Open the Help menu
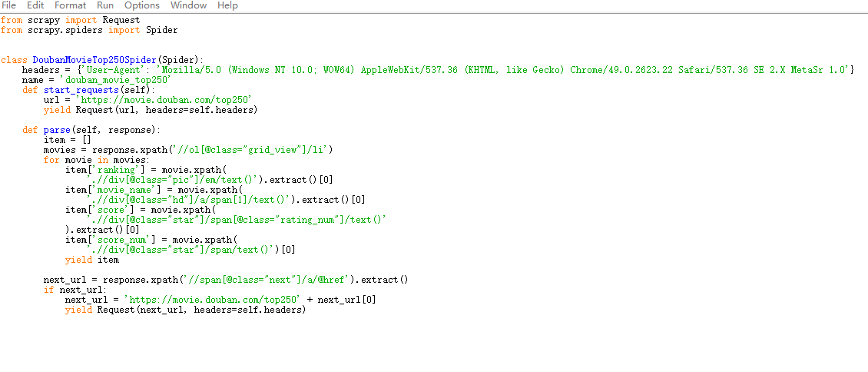 [227, 5]
